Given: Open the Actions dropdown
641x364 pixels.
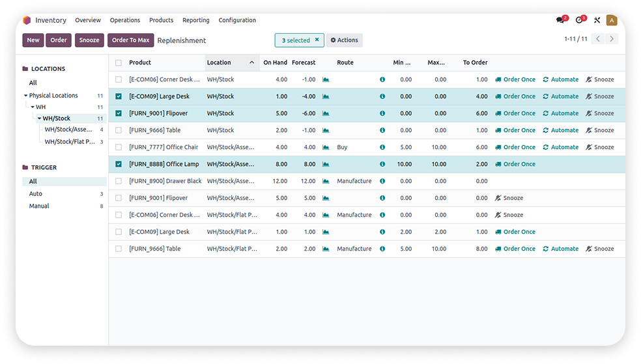Looking at the screenshot, I should tap(344, 40).
